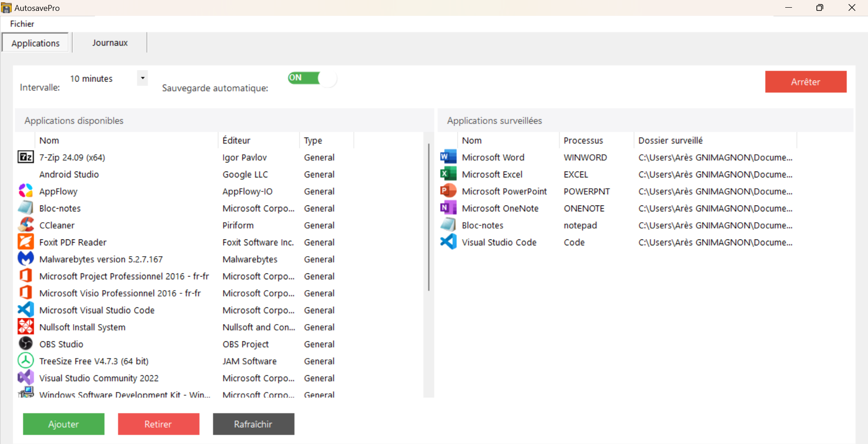Sort available apps by Éditeur column header
The image size is (868, 444).
pyautogui.click(x=259, y=140)
